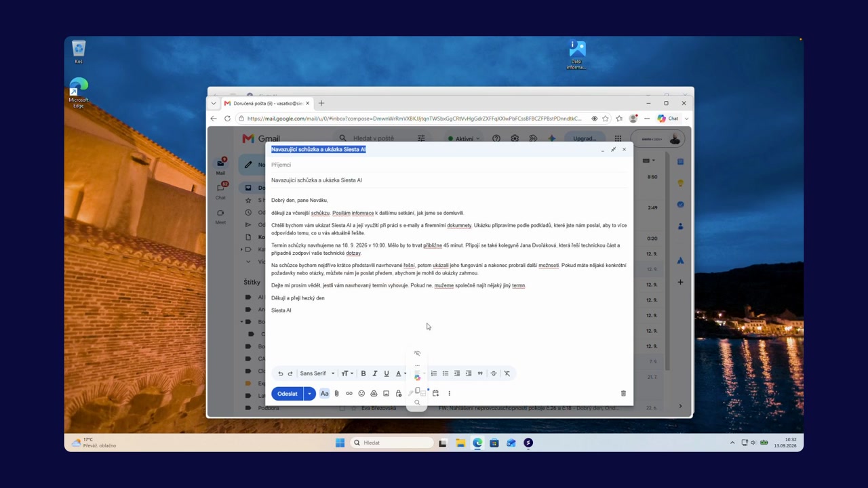Viewport: 868px width, 488px height.
Task: Insert a link into the email
Action: [349, 393]
